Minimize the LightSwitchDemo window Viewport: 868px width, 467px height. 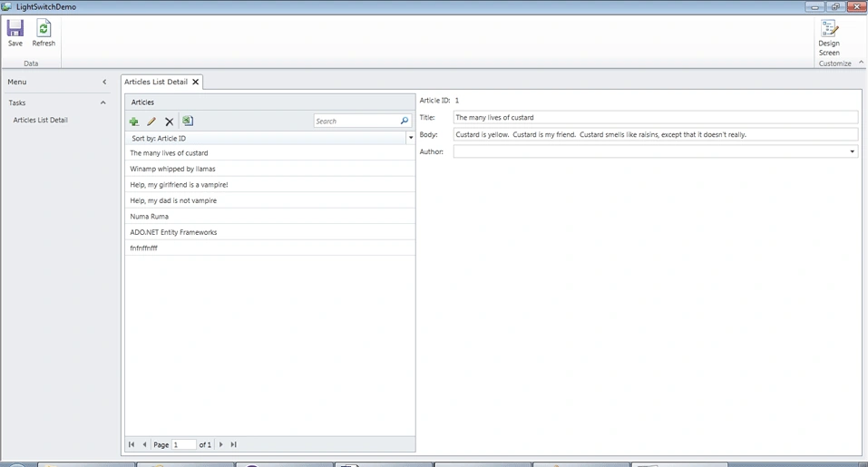(x=814, y=6)
